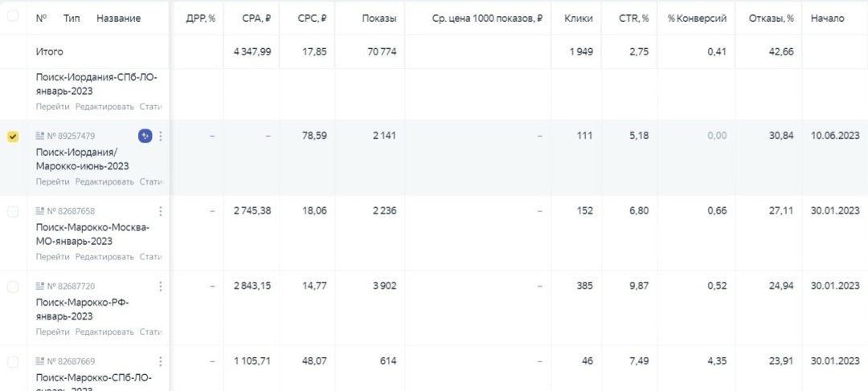Click the campaign type icon beside № 82687720
Viewport: 868px width, 391px height.
40,286
